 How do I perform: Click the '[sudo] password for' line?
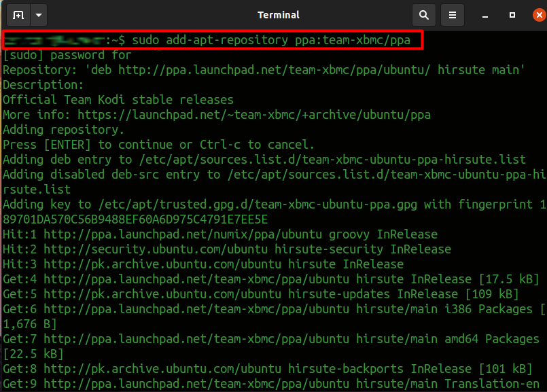67,55
